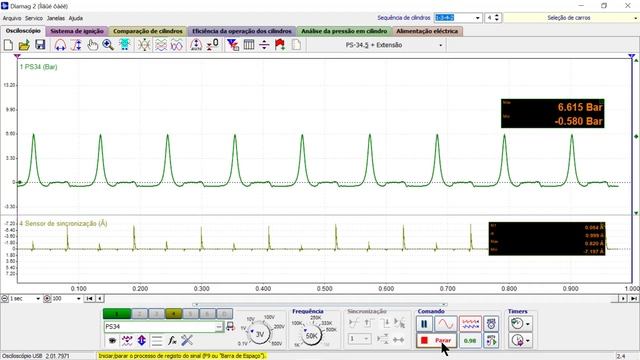Viewport: 640px width, 360px height.
Task: Click the grid columns toolbar icon
Action: point(249,45)
